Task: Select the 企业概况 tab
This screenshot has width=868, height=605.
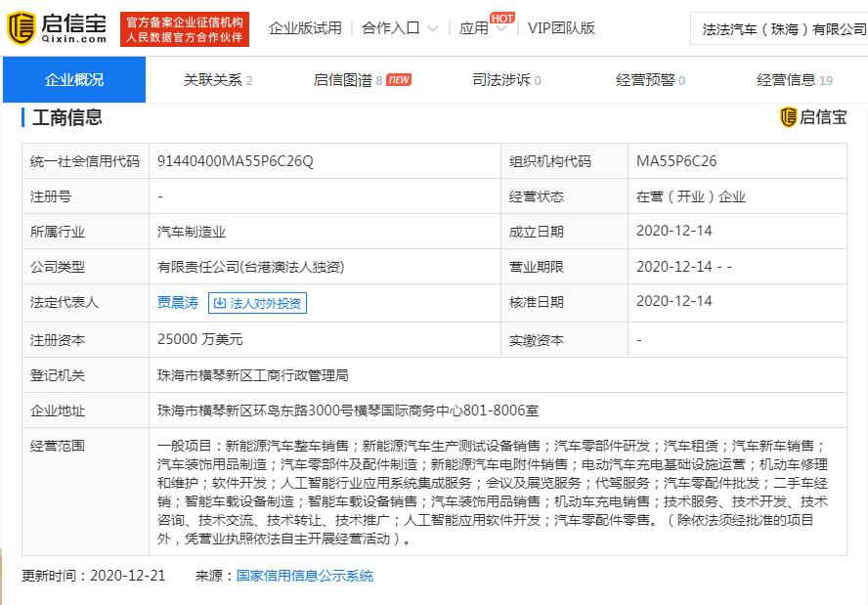Action: coord(74,80)
